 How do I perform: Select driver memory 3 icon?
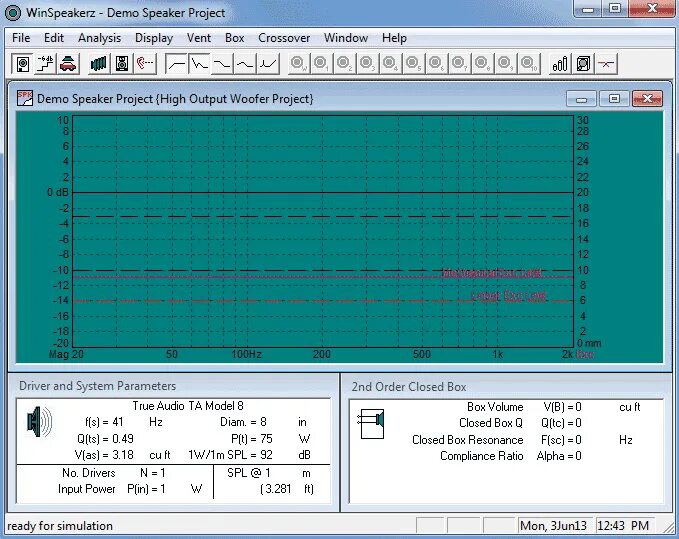click(367, 64)
